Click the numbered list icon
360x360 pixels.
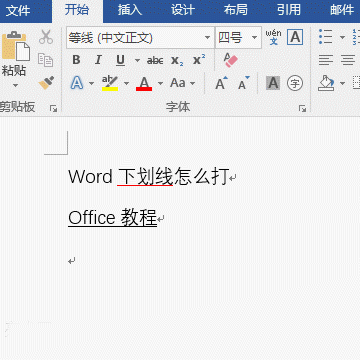356,37
